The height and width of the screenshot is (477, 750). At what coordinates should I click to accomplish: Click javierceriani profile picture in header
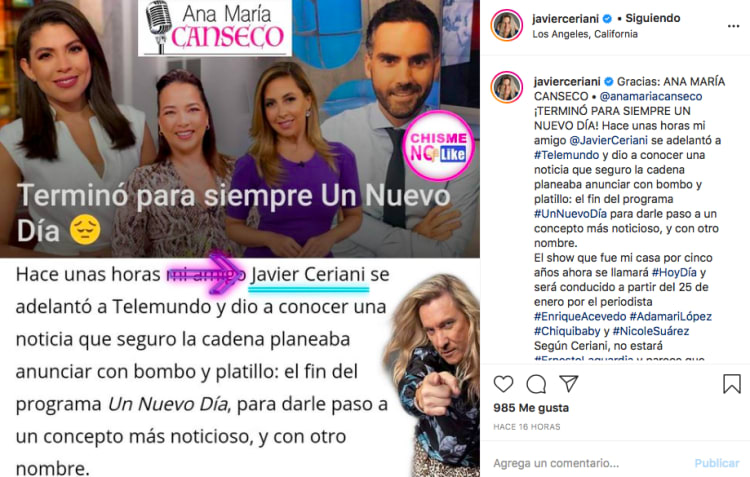507,25
